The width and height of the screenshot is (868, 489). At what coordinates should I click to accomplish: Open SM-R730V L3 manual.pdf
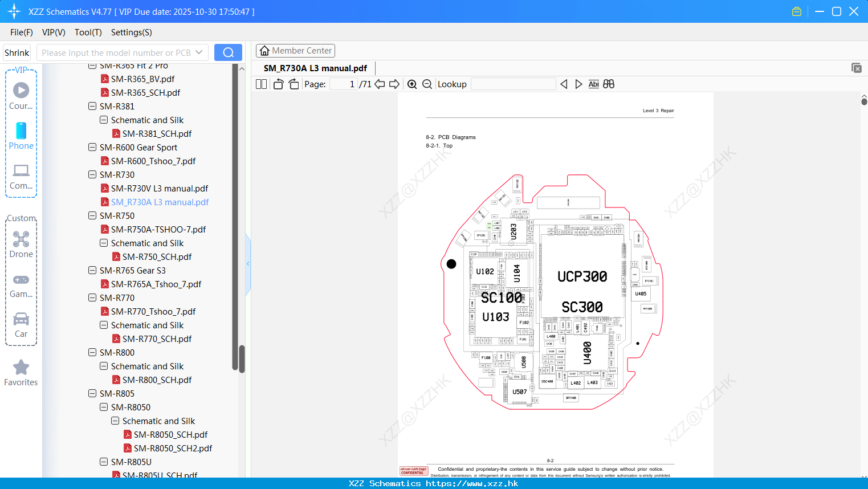[160, 188]
